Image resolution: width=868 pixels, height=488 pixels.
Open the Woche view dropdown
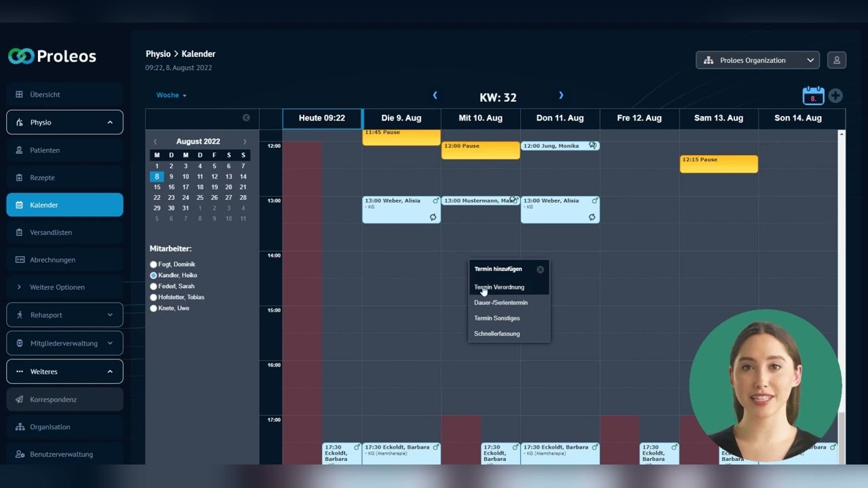172,96
